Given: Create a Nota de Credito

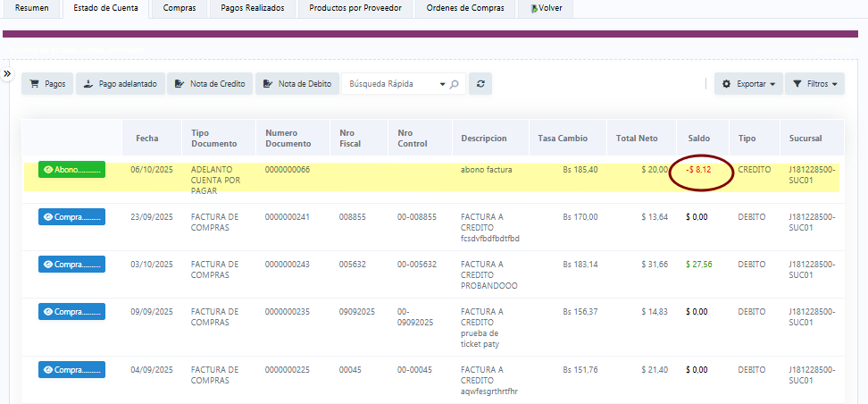Looking at the screenshot, I should tap(210, 84).
